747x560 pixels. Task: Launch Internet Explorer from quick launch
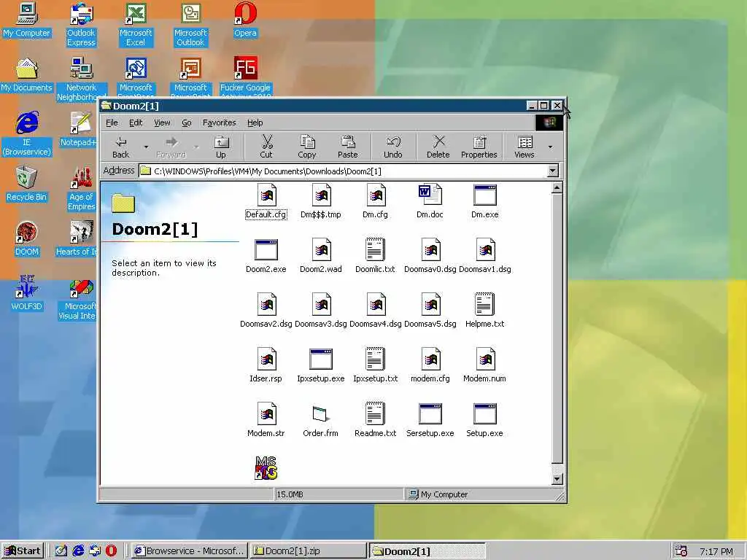click(x=78, y=551)
